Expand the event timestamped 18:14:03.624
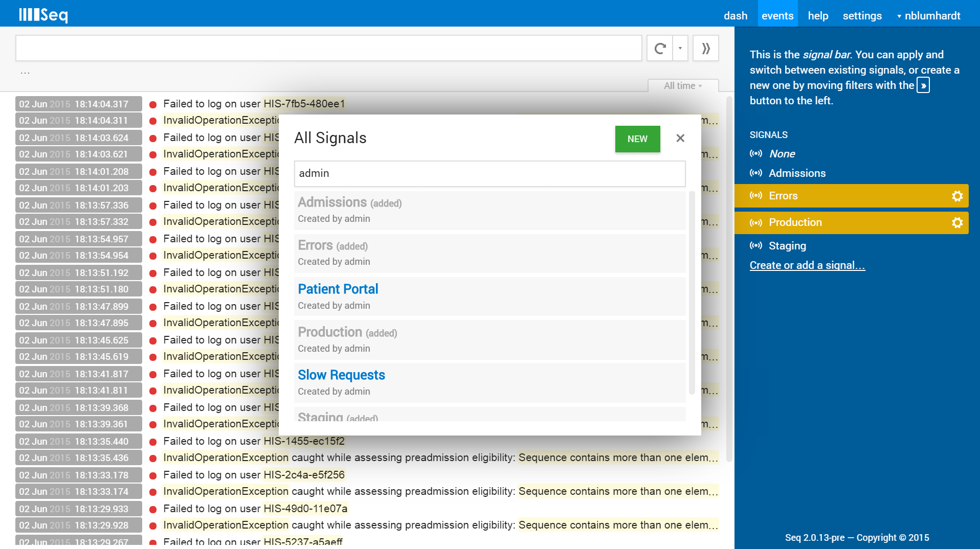Image resolution: width=980 pixels, height=549 pixels. coord(79,138)
